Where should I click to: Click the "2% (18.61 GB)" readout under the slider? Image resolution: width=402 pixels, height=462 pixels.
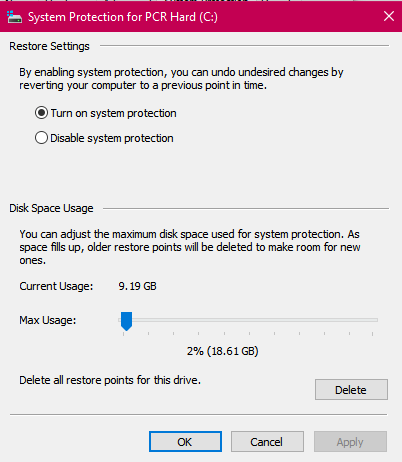pyautogui.click(x=223, y=351)
